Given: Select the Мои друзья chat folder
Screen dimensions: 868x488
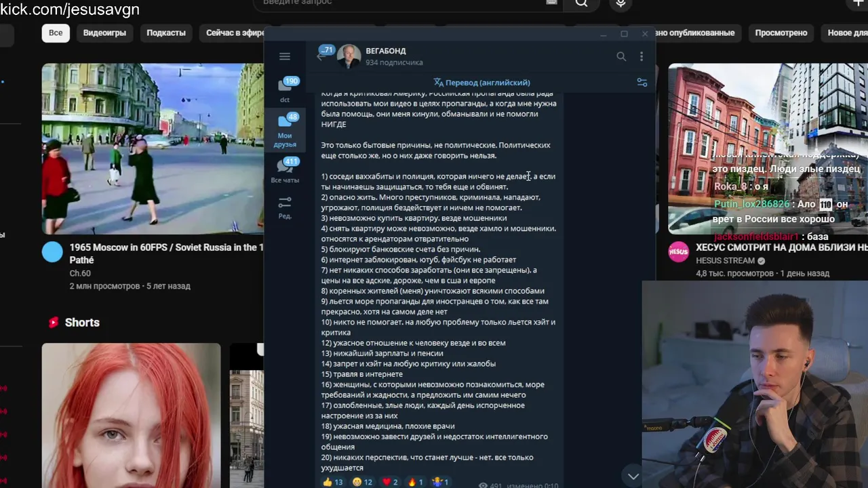Looking at the screenshot, I should (x=285, y=130).
